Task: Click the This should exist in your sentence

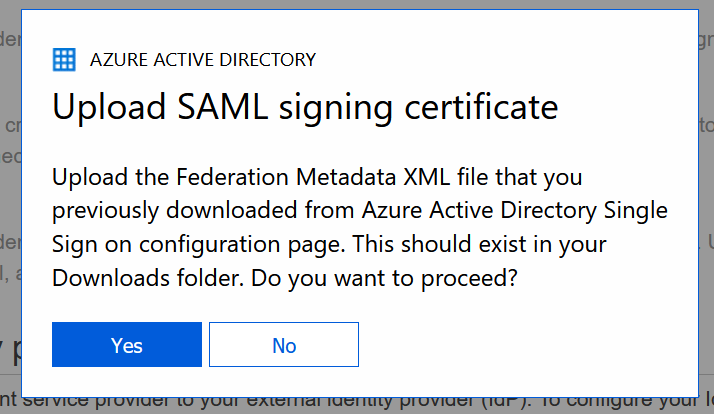Action: [x=479, y=244]
